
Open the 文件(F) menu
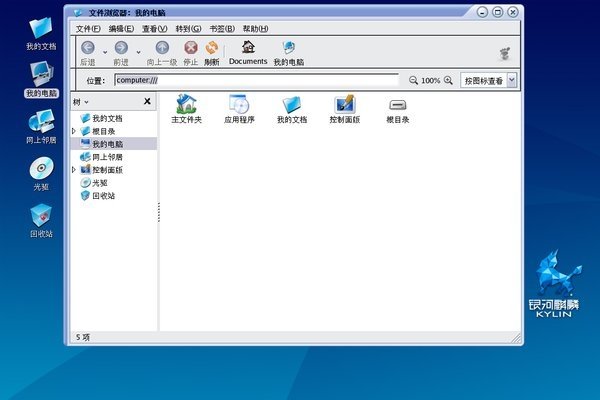(x=88, y=29)
